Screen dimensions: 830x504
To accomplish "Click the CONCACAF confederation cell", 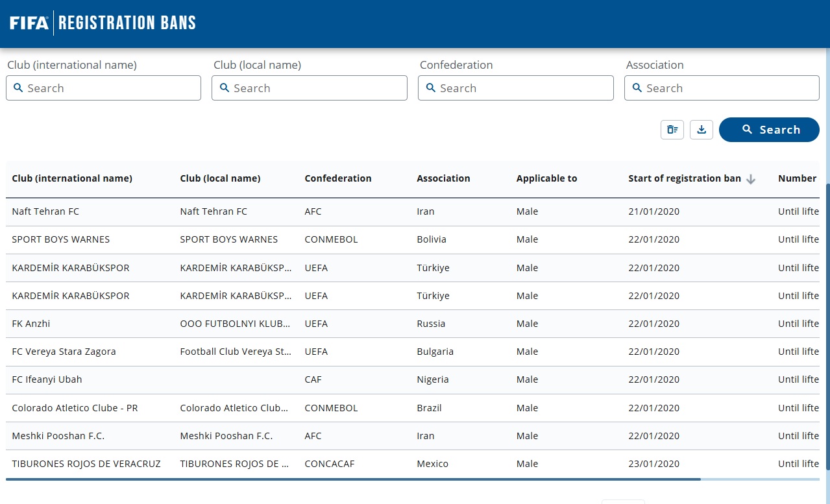I will click(x=330, y=464).
